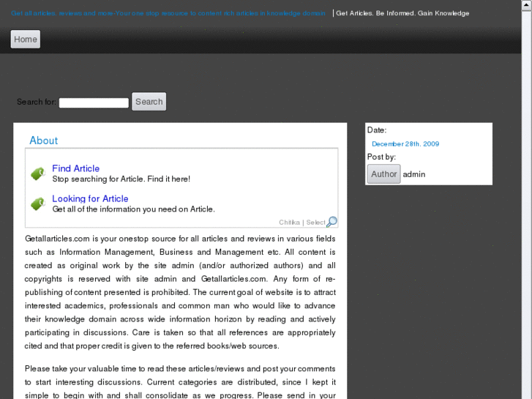Click the Search button
The height and width of the screenshot is (399, 532).
(149, 102)
